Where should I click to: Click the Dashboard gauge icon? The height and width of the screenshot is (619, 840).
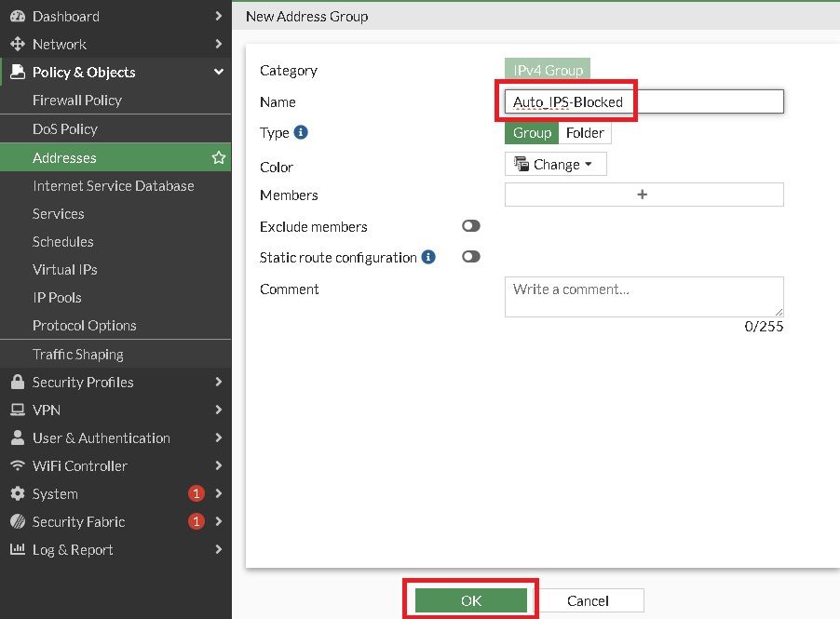coord(17,16)
